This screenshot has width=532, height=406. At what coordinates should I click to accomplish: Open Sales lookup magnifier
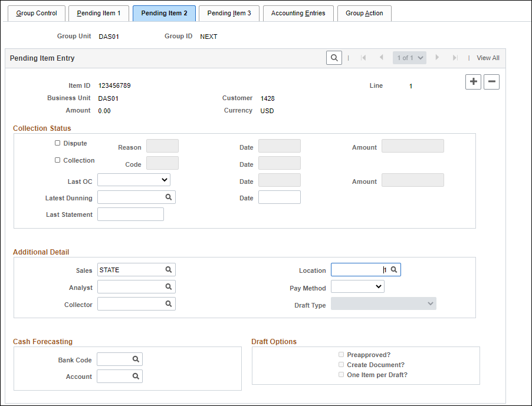pos(169,269)
